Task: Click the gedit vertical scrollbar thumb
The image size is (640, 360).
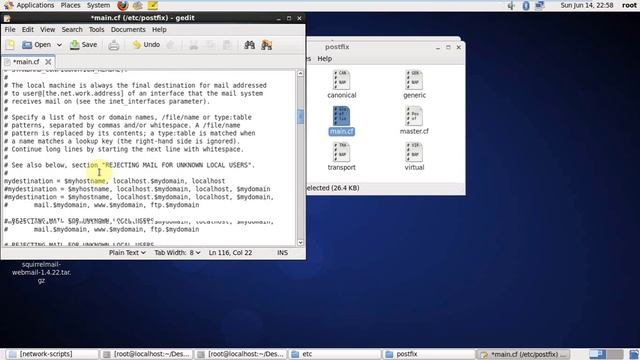Action: coord(300,116)
